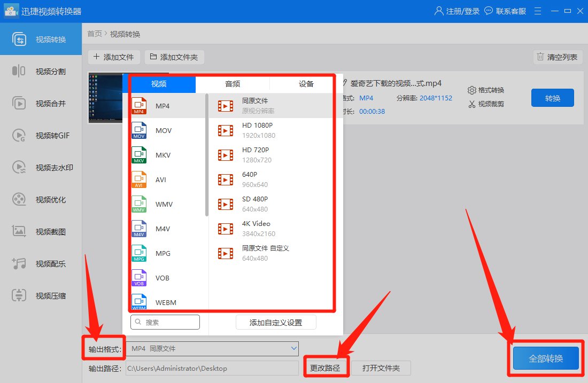The image size is (588, 383).
Task: Click the 全部转换 convert all button
Action: (x=545, y=358)
